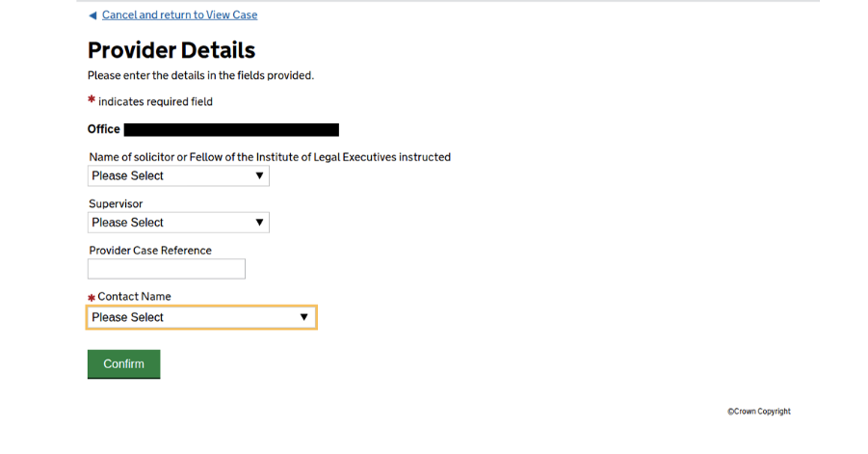The height and width of the screenshot is (454, 868).
Task: Focus the Provider Case Reference text field
Action: 167,269
